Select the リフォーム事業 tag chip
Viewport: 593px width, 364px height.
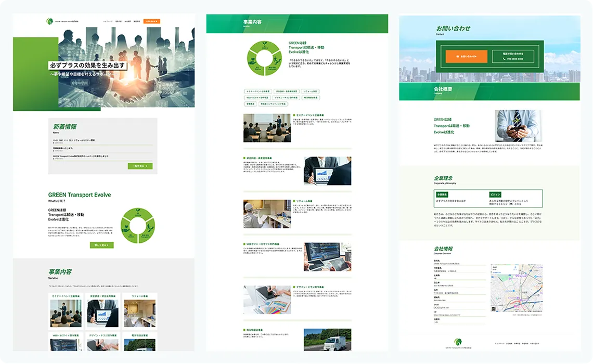[x=311, y=92]
